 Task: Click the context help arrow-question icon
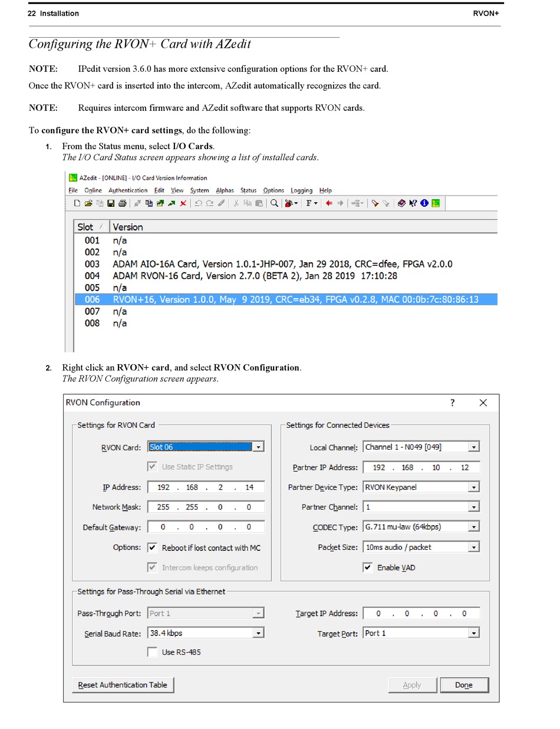click(413, 203)
